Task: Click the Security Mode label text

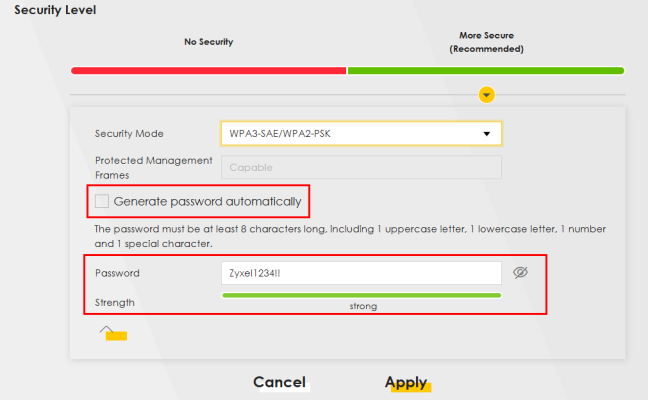Action: click(x=129, y=133)
